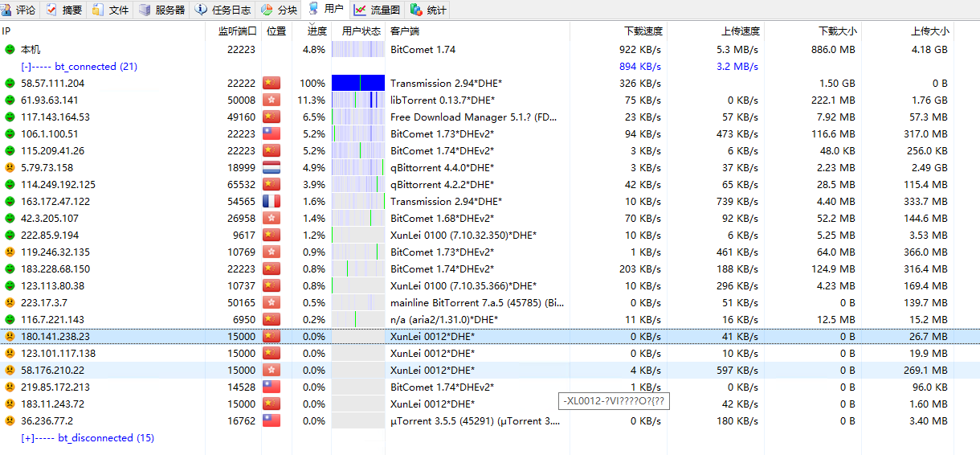The image size is (980, 455).
Task: Click the 服务器 tab server icon
Action: [145, 10]
